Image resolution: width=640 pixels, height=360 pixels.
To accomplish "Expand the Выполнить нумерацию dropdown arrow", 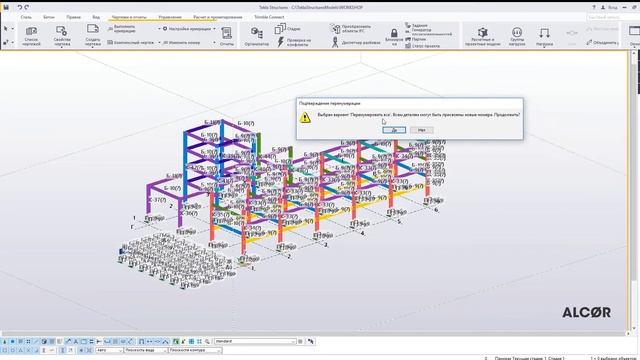I will [x=159, y=29].
